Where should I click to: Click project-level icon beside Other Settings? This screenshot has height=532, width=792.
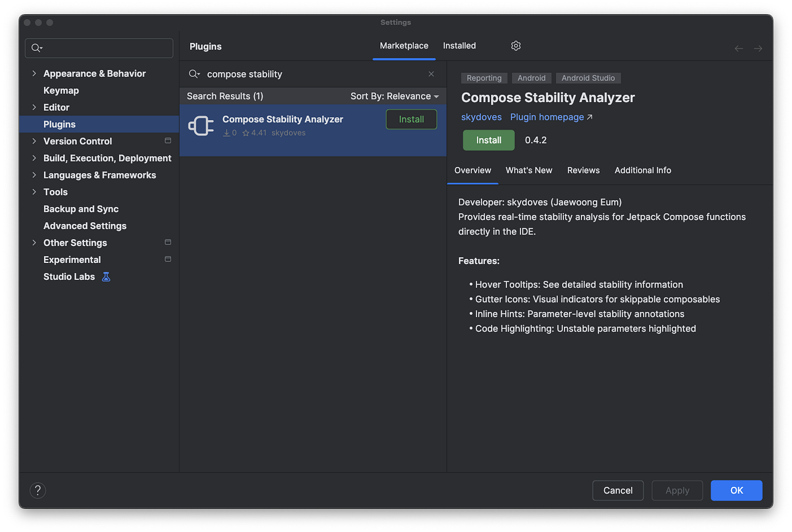(168, 243)
